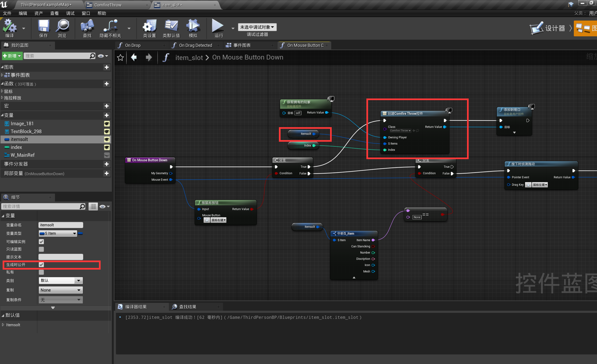Uncheck the 可编辑实例 checkbox
The width and height of the screenshot is (597, 364).
tap(41, 241)
